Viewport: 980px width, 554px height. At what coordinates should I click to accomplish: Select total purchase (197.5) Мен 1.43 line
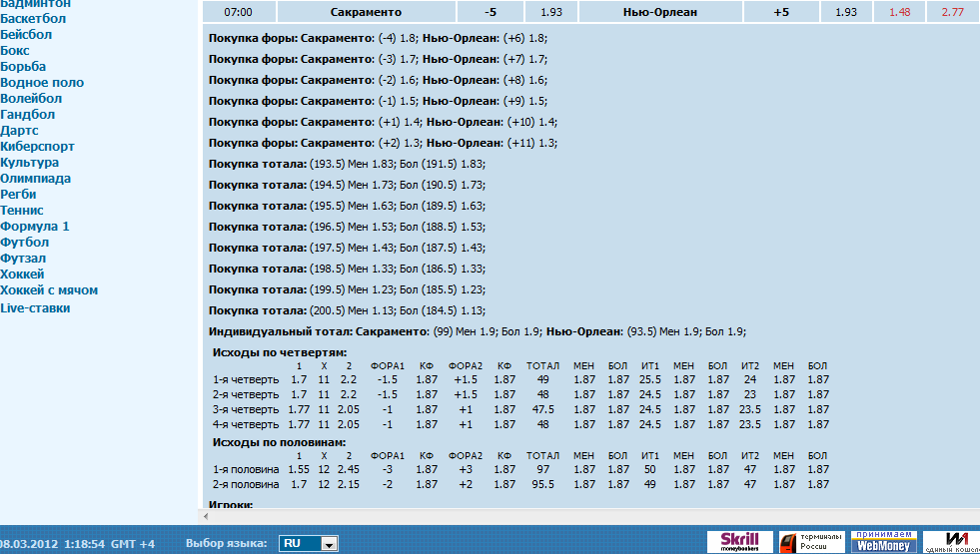coord(347,248)
